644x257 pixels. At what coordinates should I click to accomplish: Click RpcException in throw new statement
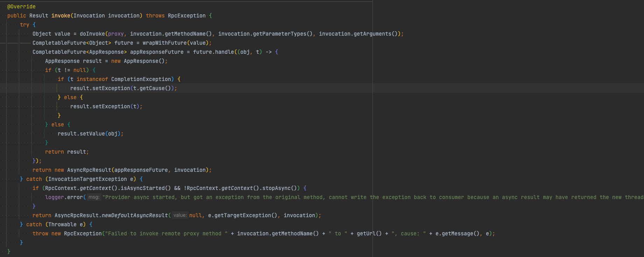83,234
